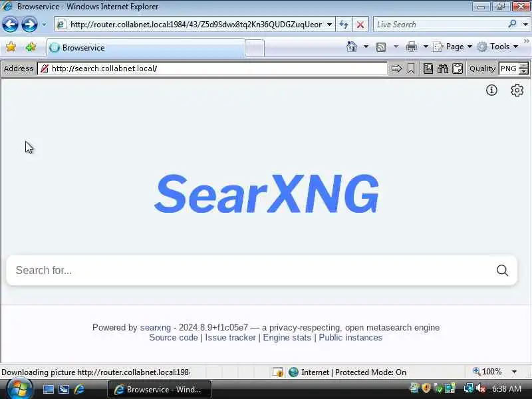The width and height of the screenshot is (532, 399).
Task: Select the Browservice tab
Action: [146, 48]
